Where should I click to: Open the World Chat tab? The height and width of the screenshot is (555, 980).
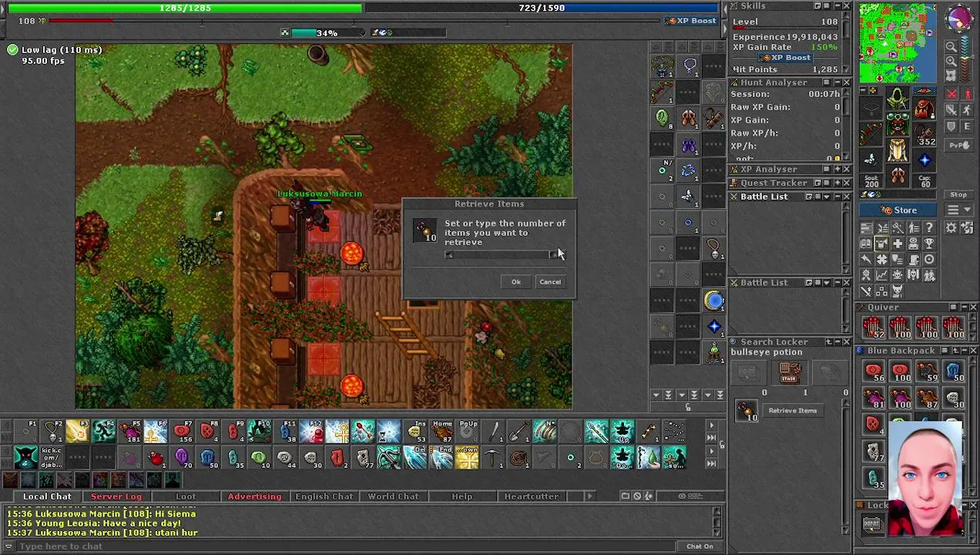pyautogui.click(x=393, y=496)
